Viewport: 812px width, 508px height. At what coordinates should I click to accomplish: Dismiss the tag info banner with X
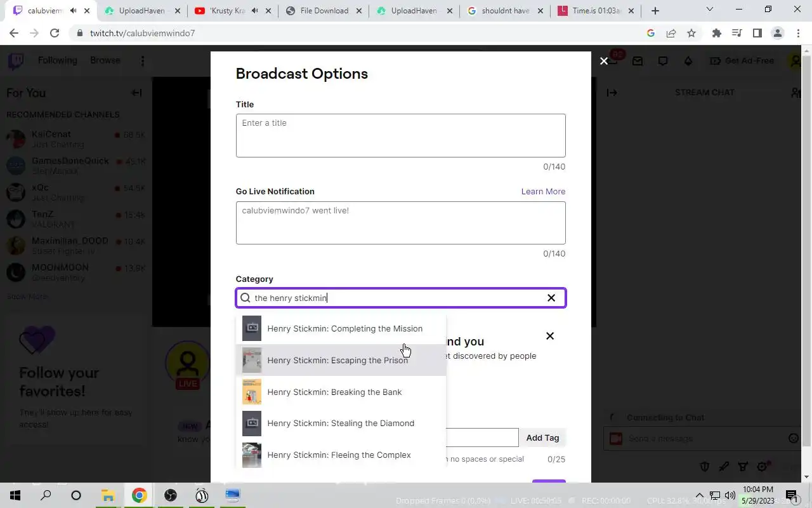[550, 336]
